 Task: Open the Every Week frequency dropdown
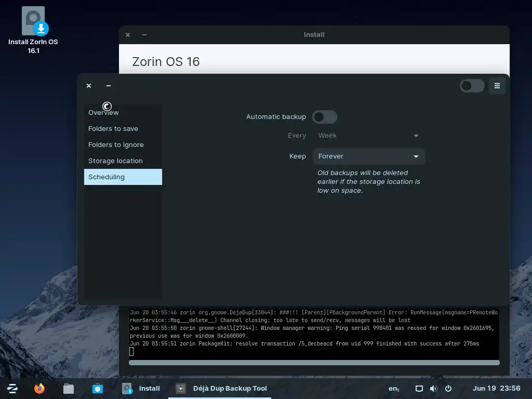[x=368, y=136]
